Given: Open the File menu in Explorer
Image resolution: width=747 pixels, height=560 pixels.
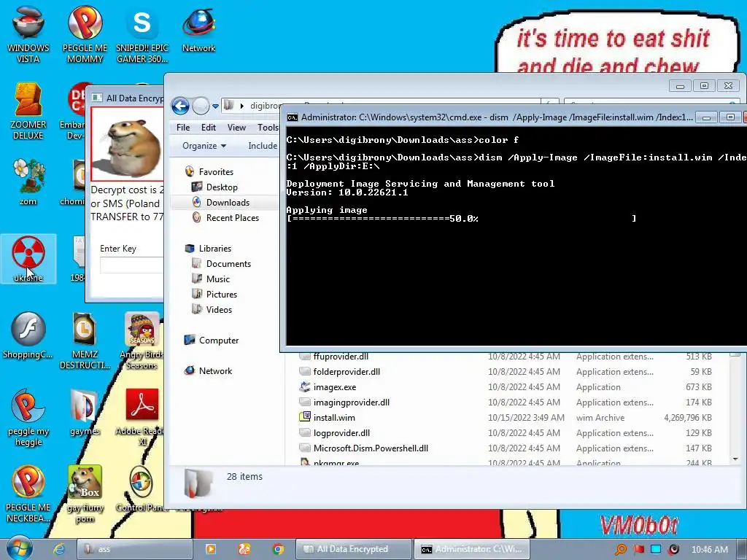Looking at the screenshot, I should coord(183,127).
